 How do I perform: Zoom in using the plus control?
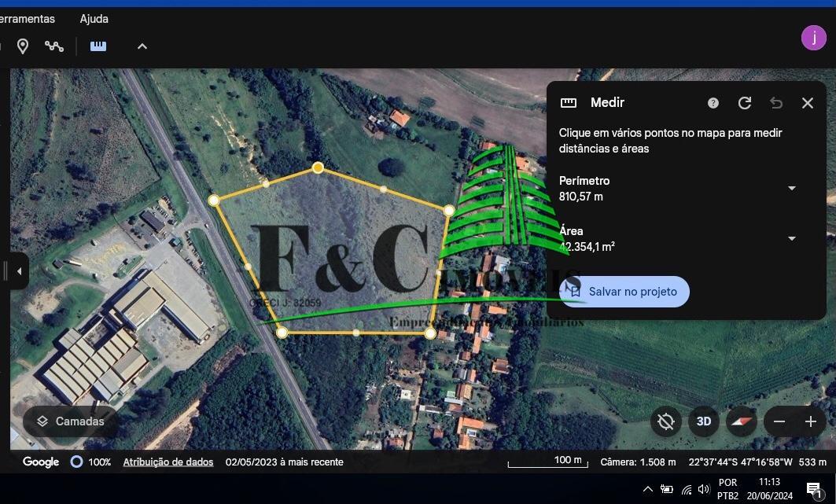click(811, 421)
